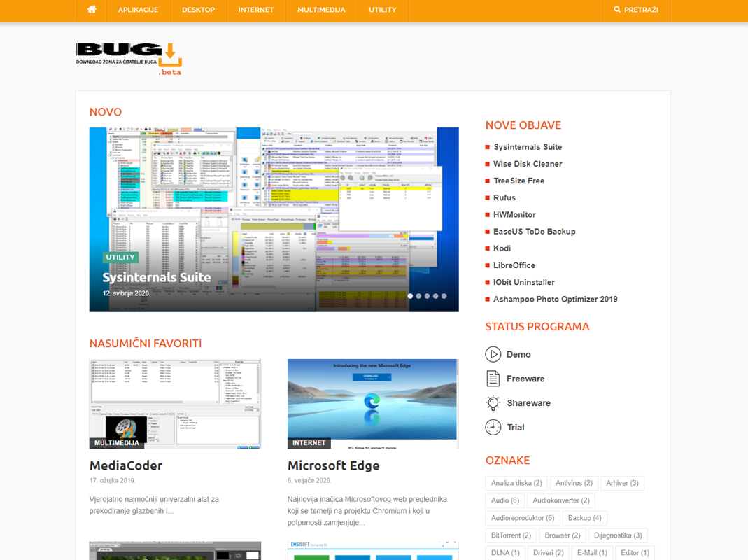The image size is (748, 560).
Task: Click the BUG download zone logo
Action: pos(129,59)
